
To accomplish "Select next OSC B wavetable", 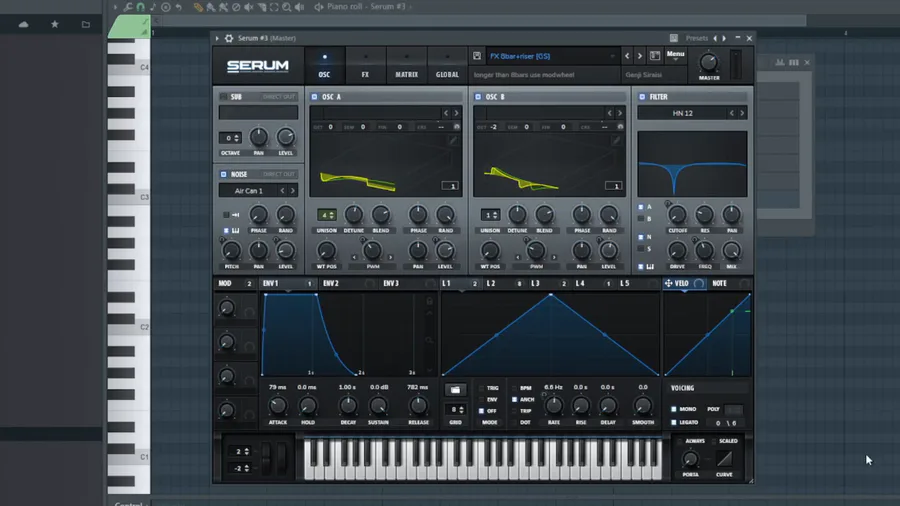I will click(x=620, y=113).
